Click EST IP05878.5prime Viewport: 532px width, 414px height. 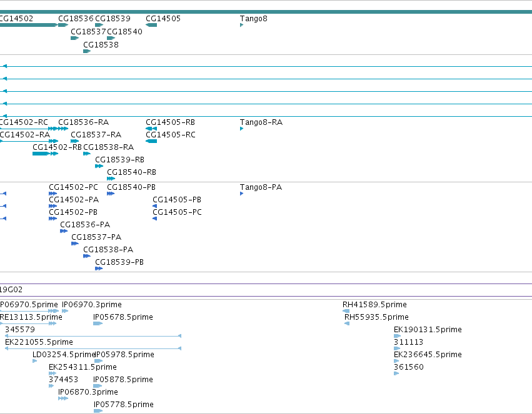click(123, 380)
